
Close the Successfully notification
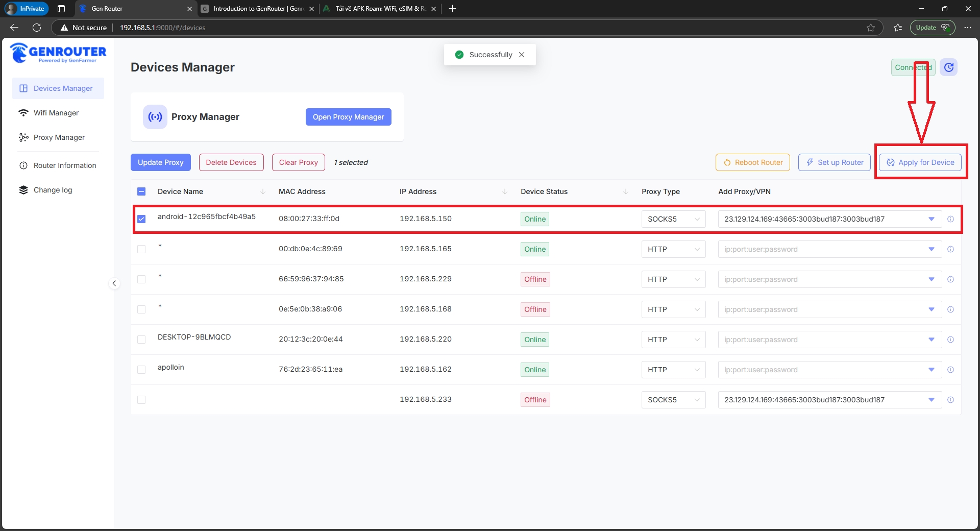click(522, 55)
